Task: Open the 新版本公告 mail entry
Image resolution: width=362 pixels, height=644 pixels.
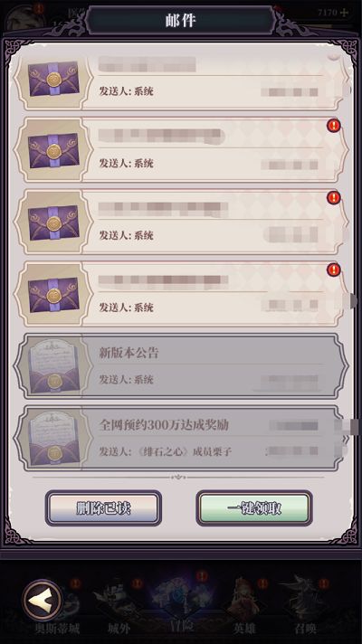Action: tap(181, 366)
